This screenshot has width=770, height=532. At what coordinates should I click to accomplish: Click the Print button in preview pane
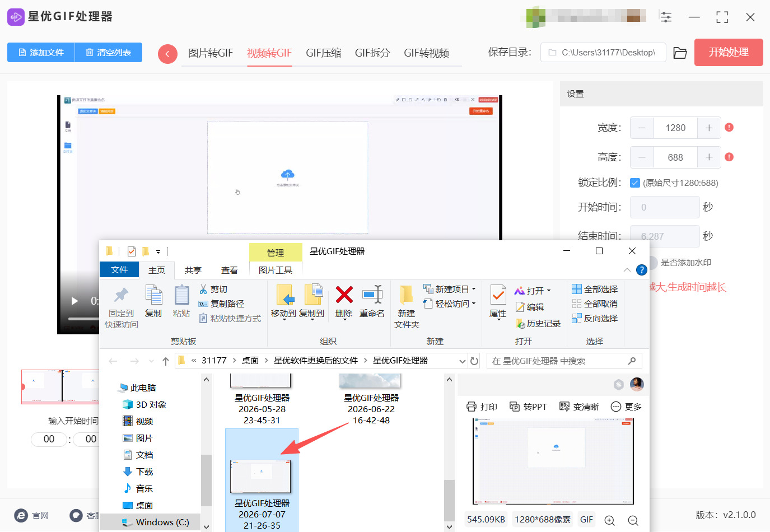tap(482, 407)
